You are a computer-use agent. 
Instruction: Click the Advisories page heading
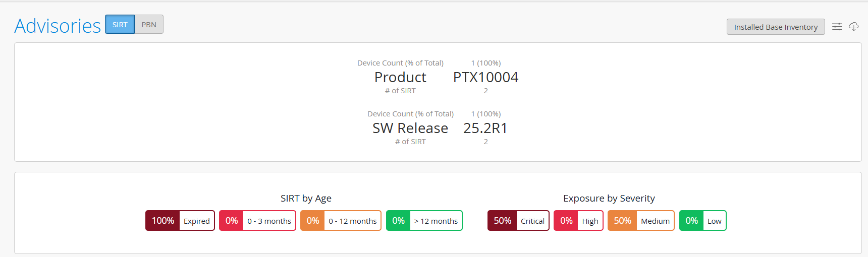click(58, 26)
